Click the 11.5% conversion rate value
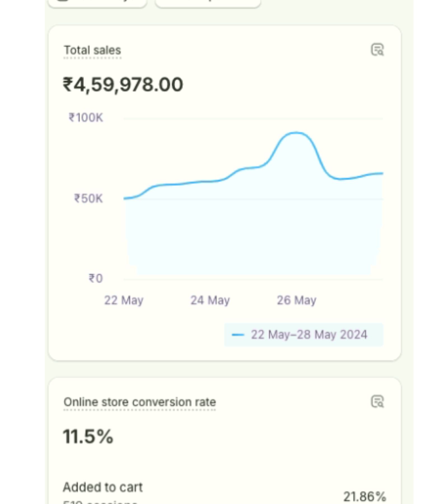This screenshot has height=504, width=448. 88,436
